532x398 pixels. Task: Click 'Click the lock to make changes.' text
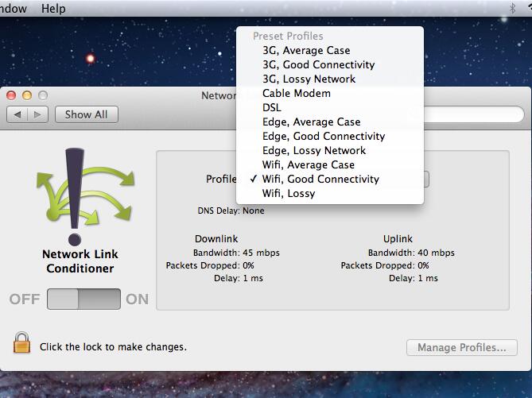tap(114, 347)
